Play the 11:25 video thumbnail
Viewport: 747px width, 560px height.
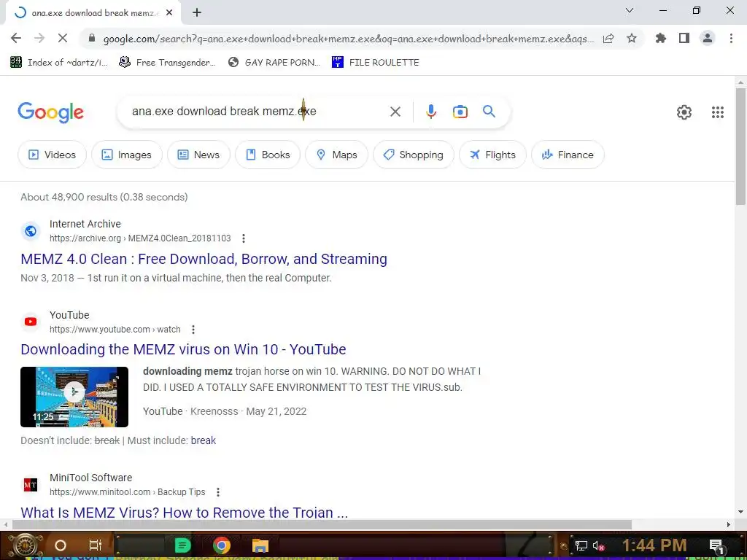pos(74,397)
